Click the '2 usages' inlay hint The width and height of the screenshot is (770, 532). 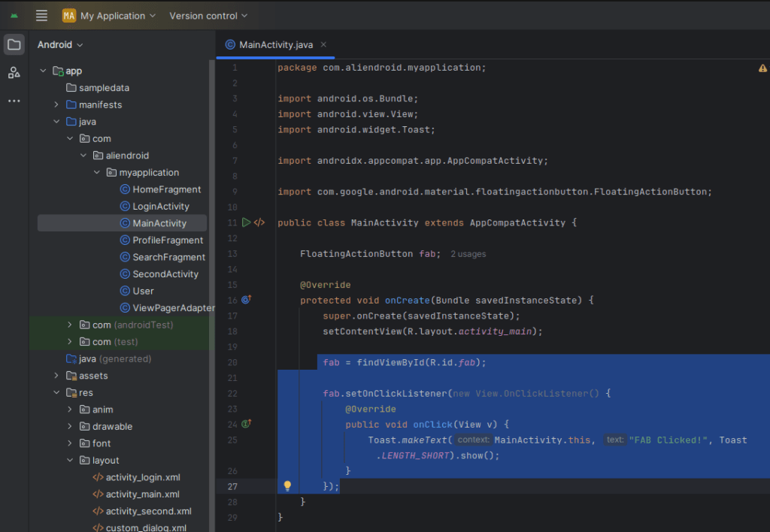point(468,254)
